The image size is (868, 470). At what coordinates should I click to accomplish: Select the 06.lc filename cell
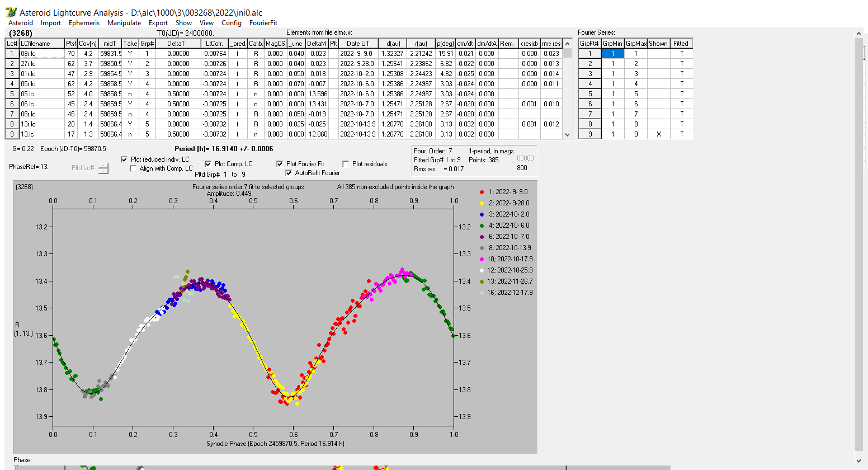click(x=42, y=104)
